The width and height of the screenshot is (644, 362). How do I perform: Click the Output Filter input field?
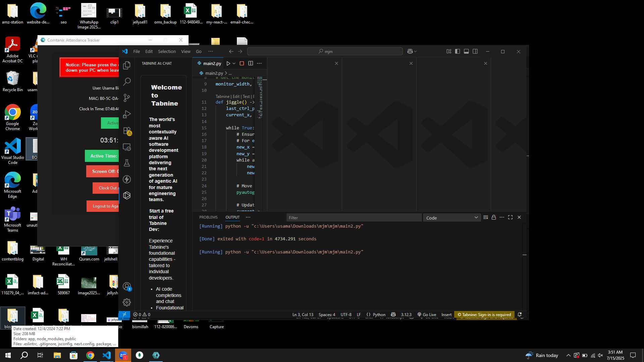tap(354, 218)
